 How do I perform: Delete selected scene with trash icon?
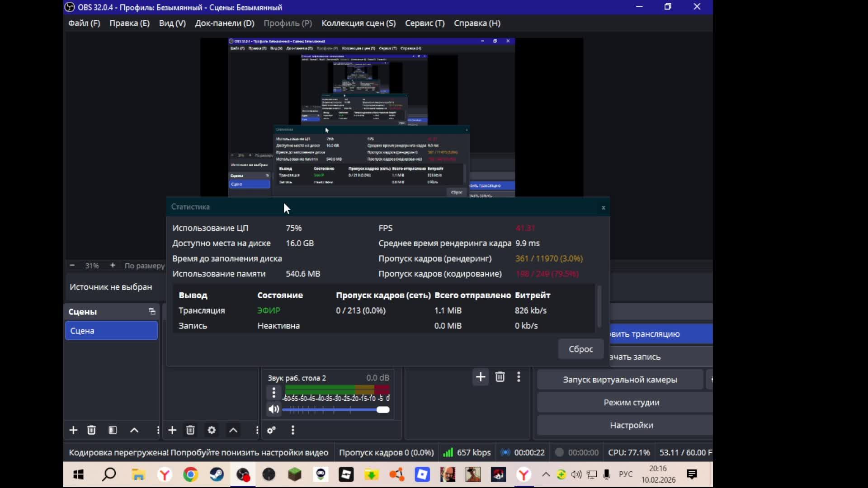pyautogui.click(x=91, y=430)
